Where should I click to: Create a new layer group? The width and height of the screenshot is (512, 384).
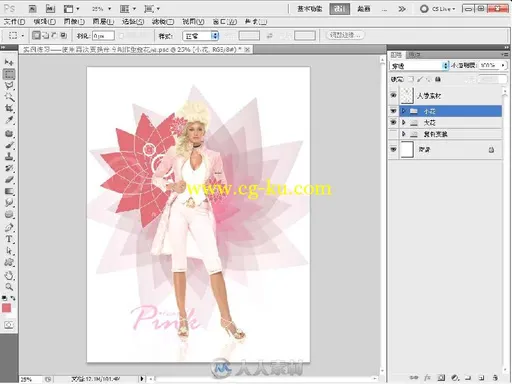468,378
